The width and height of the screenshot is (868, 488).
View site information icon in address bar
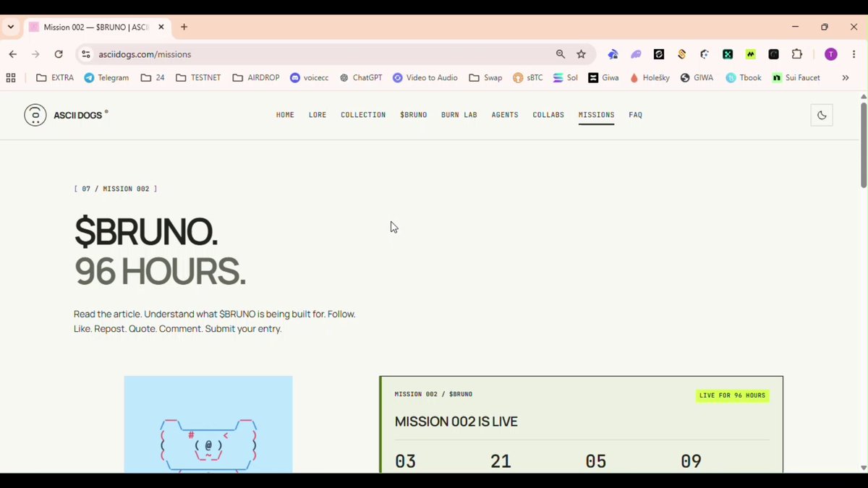(86, 54)
